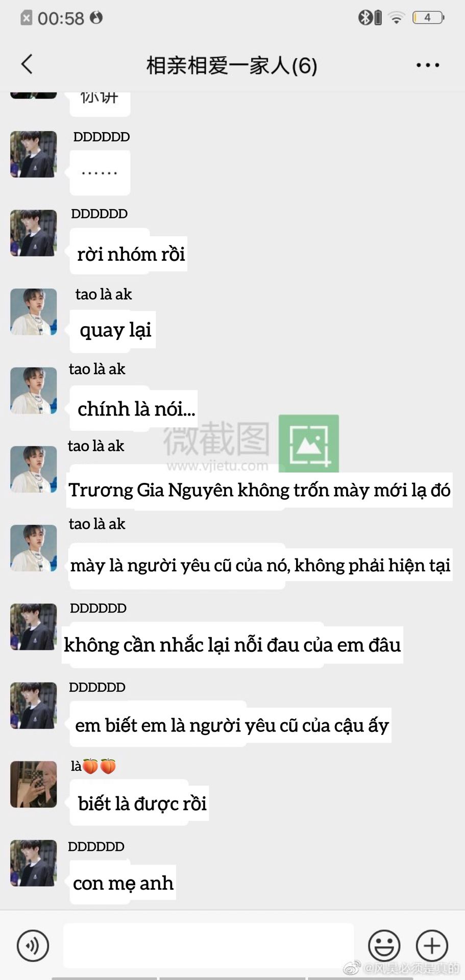Open the three-dot chat options menu
The image size is (465, 980).
coord(428,65)
